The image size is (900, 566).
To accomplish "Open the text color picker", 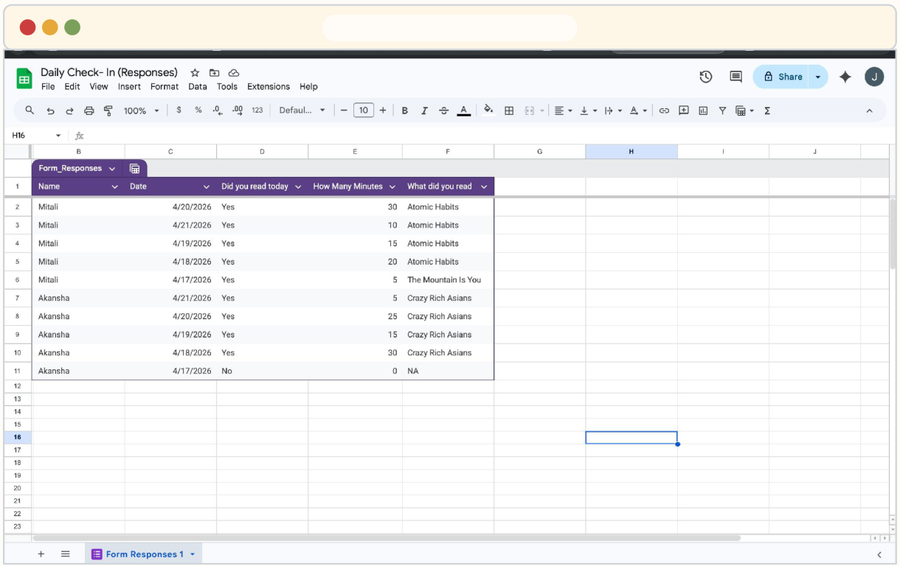I will 464,111.
